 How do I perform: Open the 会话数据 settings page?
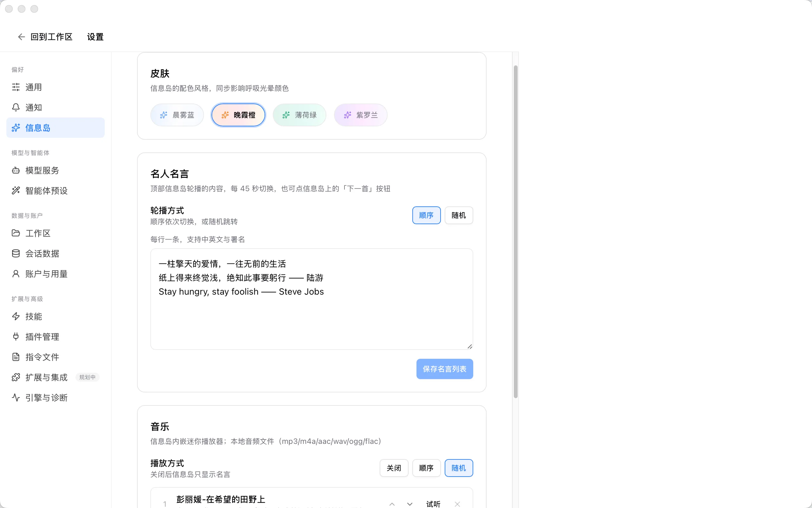click(56, 253)
